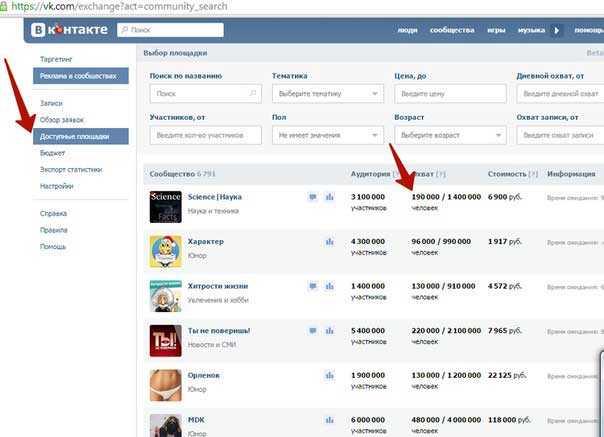Click the 6 900 руб. price

click(x=505, y=197)
